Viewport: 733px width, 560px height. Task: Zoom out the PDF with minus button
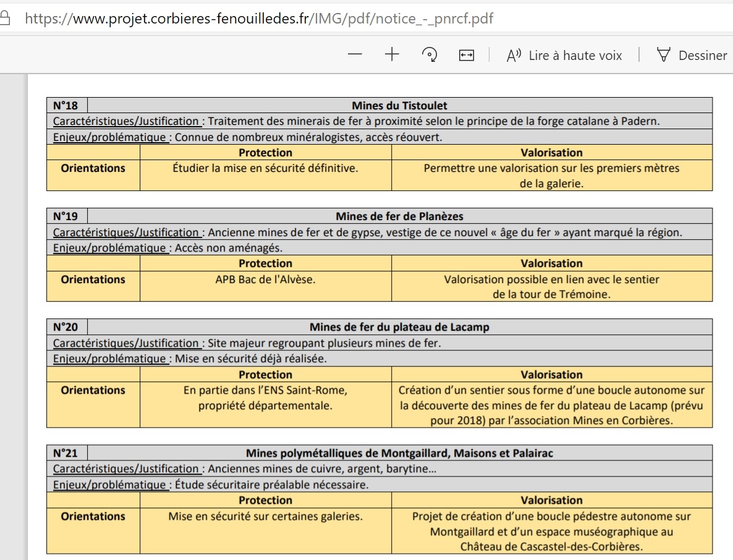click(x=355, y=55)
